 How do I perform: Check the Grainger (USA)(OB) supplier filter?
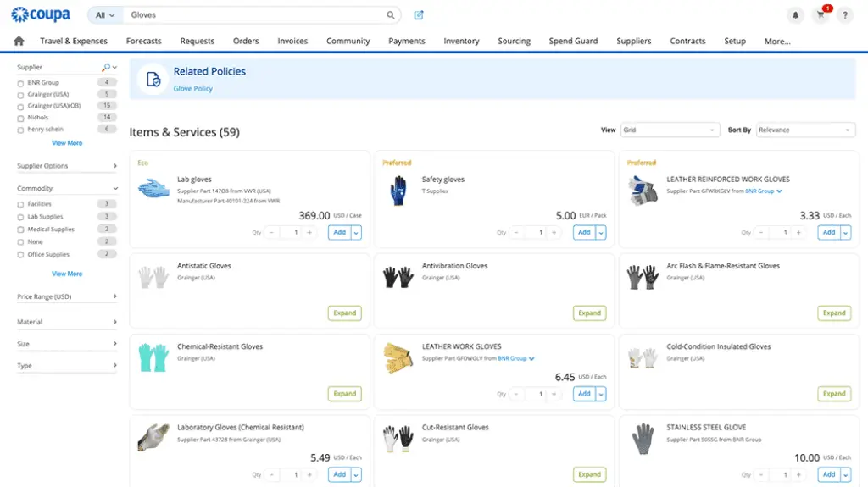coord(20,107)
